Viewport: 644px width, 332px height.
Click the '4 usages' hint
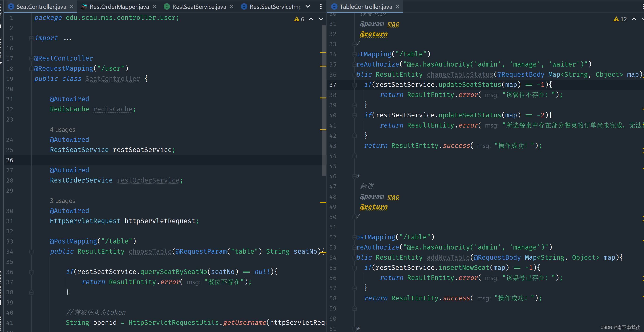point(62,130)
